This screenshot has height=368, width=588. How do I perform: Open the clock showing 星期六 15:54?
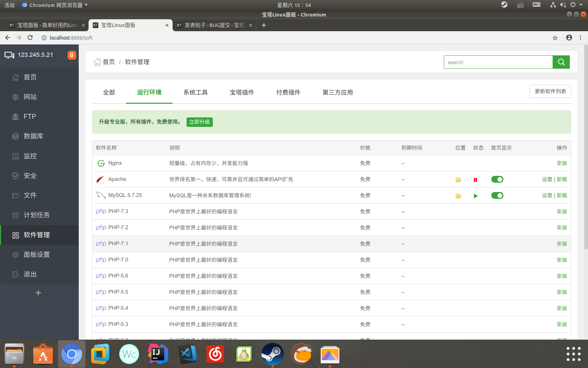point(294,5)
